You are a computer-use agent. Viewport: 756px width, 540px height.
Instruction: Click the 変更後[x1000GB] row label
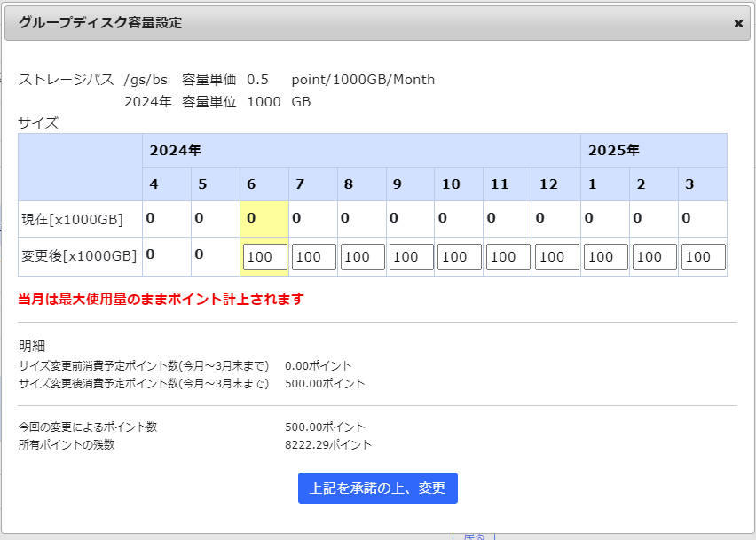click(x=79, y=256)
